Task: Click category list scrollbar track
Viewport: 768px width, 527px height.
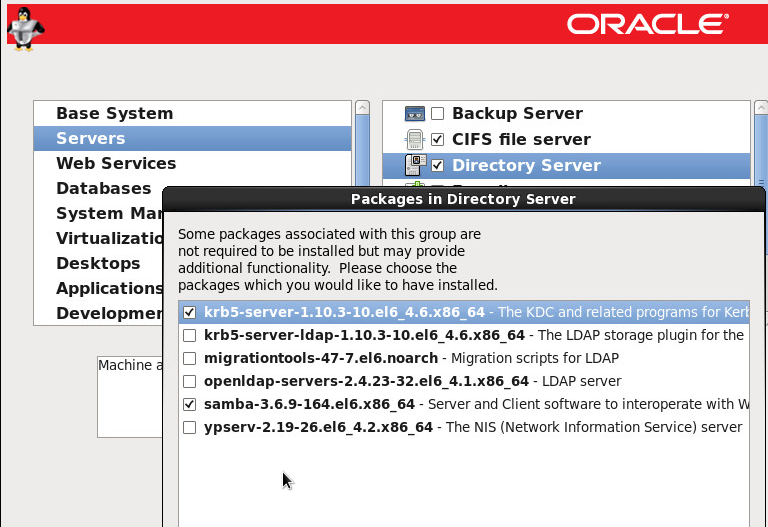Action: pyautogui.click(x=362, y=150)
